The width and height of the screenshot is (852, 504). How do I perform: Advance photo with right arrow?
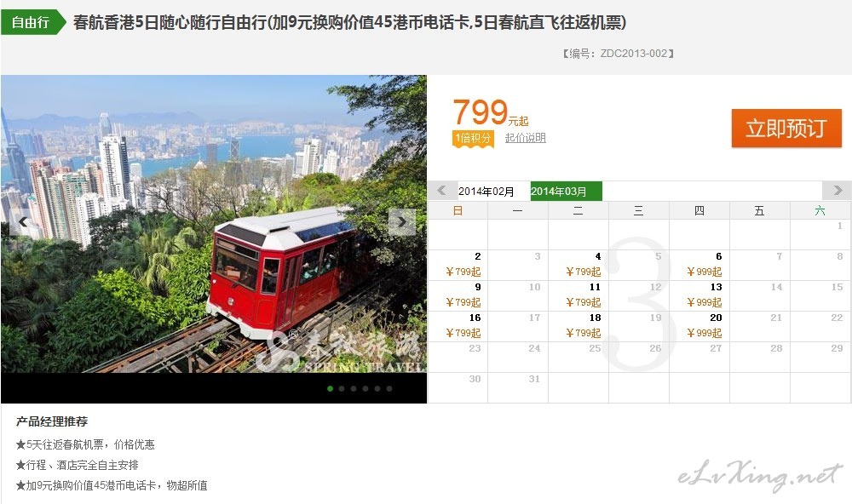tap(402, 221)
